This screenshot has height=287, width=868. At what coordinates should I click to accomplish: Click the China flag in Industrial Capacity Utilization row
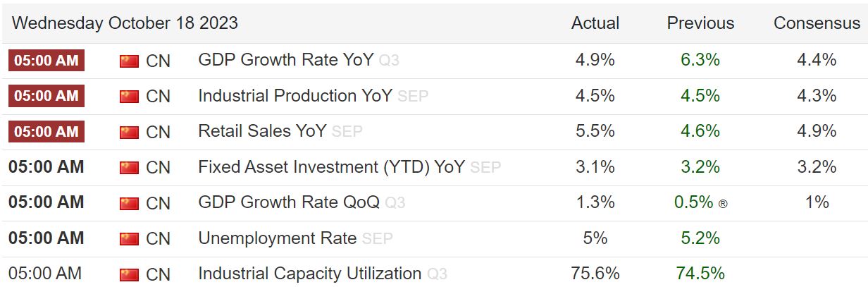[x=129, y=274]
